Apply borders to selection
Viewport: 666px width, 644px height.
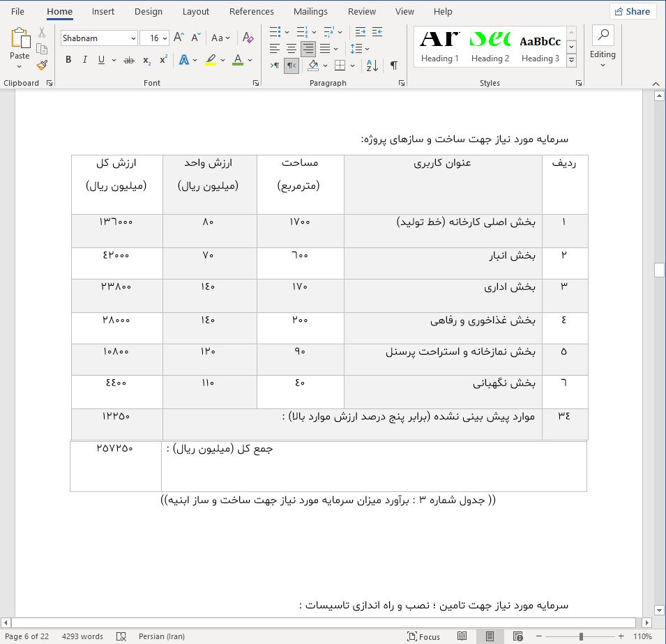[x=340, y=66]
